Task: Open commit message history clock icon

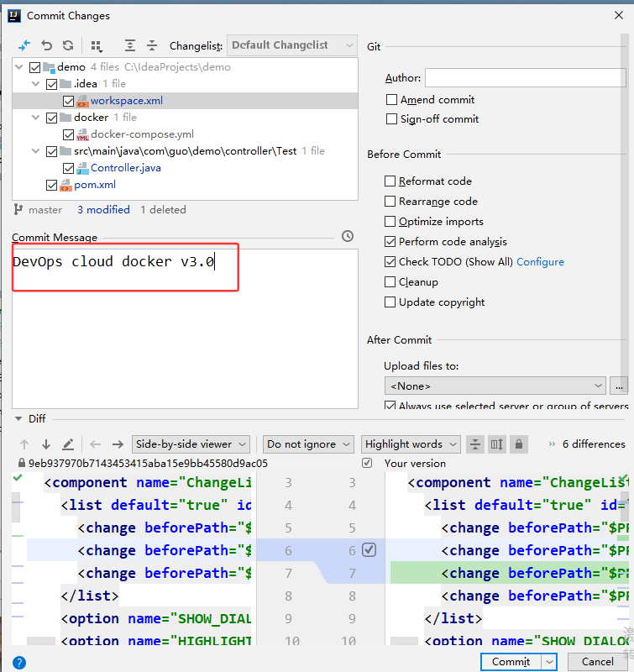Action: [348, 236]
